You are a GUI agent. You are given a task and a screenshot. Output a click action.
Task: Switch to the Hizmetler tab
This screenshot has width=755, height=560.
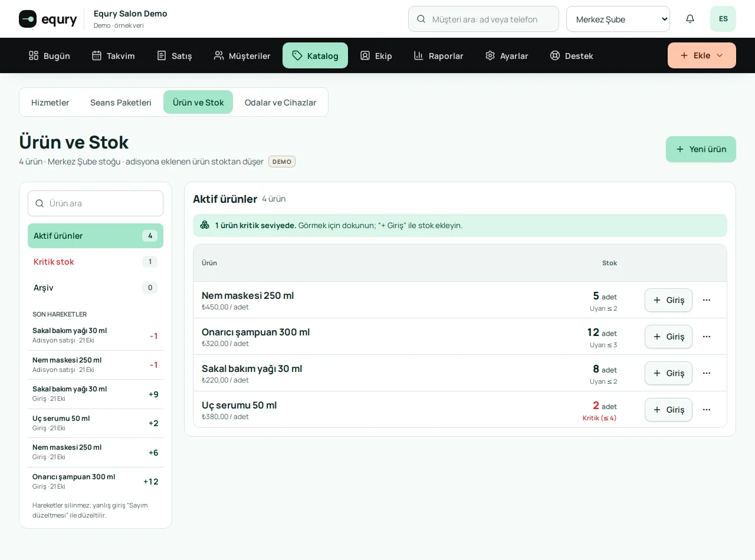(50, 102)
